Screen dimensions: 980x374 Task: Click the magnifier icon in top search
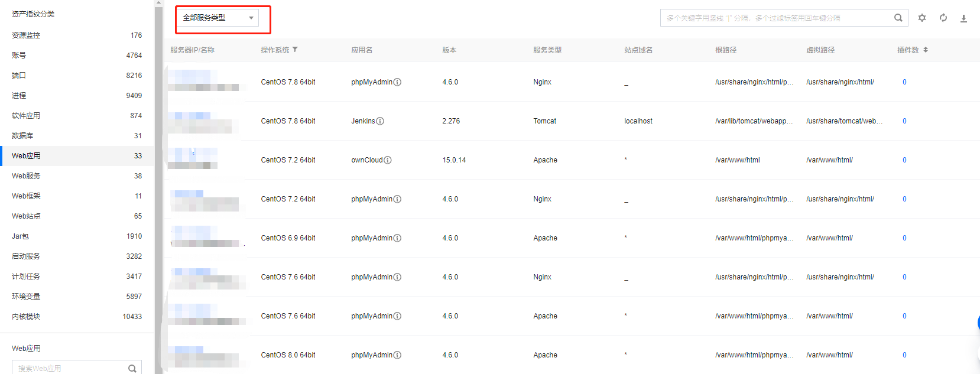point(898,18)
